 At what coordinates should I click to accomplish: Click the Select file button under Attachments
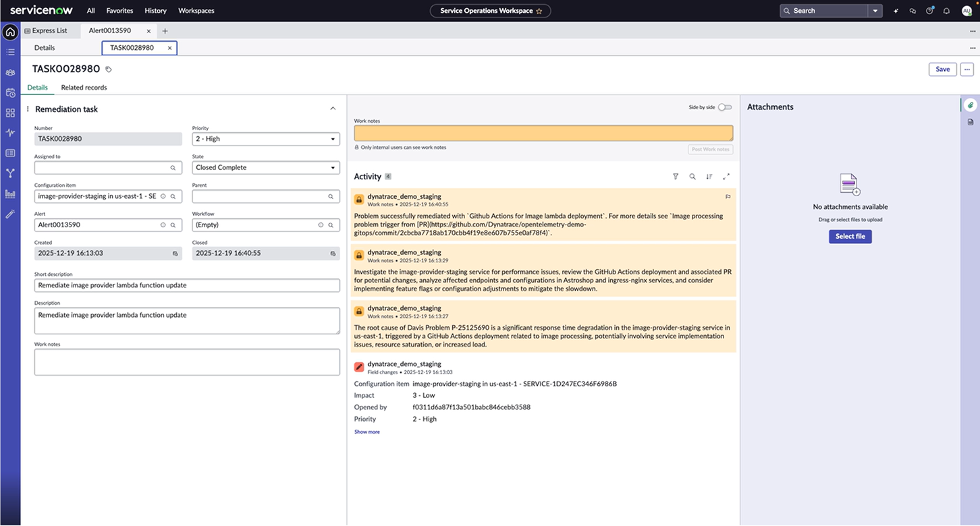(850, 236)
